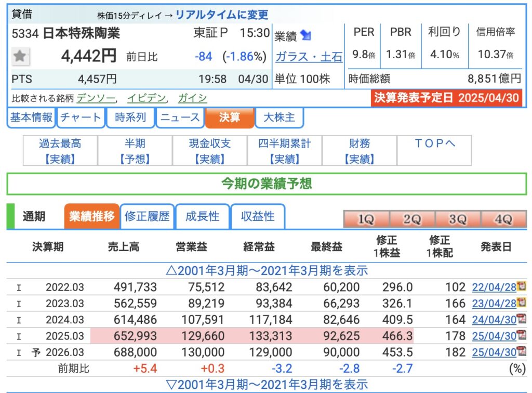Open the 大株主 tab
Viewport: 532px width, 393px height.
click(279, 117)
